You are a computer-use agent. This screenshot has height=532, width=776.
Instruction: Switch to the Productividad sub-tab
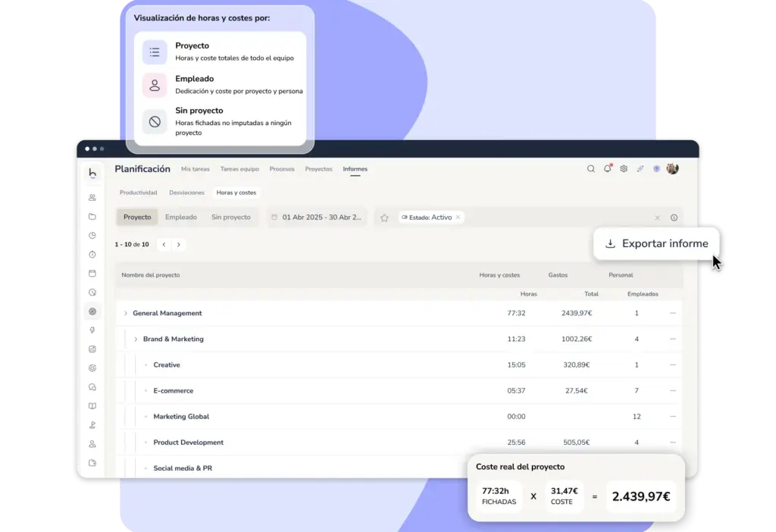coord(138,192)
